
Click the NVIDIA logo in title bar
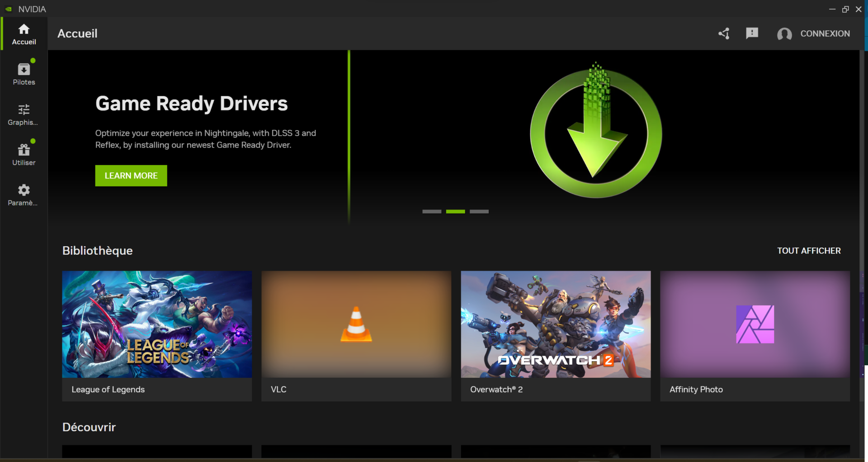(x=9, y=9)
